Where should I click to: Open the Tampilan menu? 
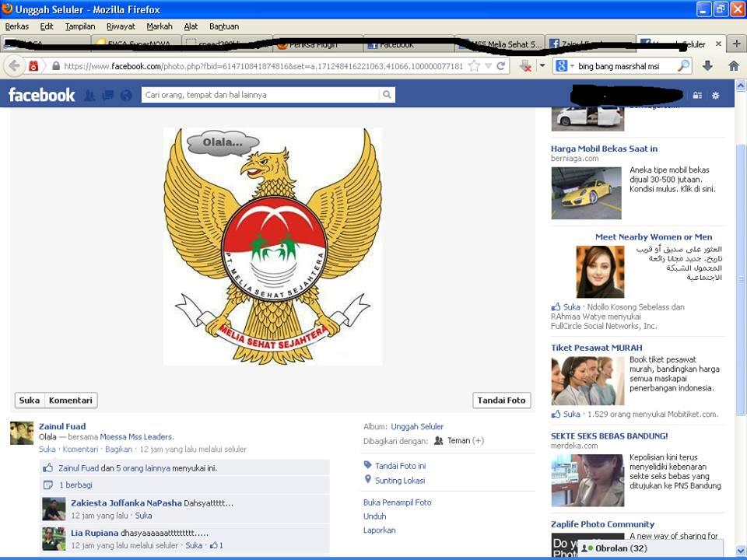click(x=80, y=26)
